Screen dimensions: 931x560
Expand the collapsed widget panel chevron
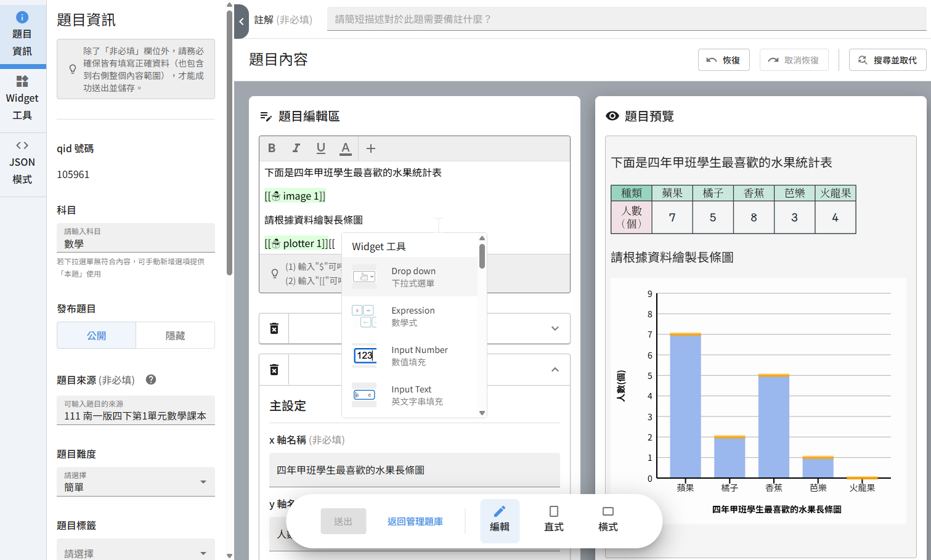click(x=555, y=328)
